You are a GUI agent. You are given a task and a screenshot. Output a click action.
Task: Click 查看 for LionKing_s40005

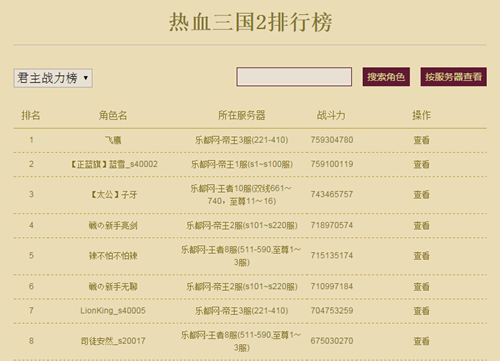421,311
